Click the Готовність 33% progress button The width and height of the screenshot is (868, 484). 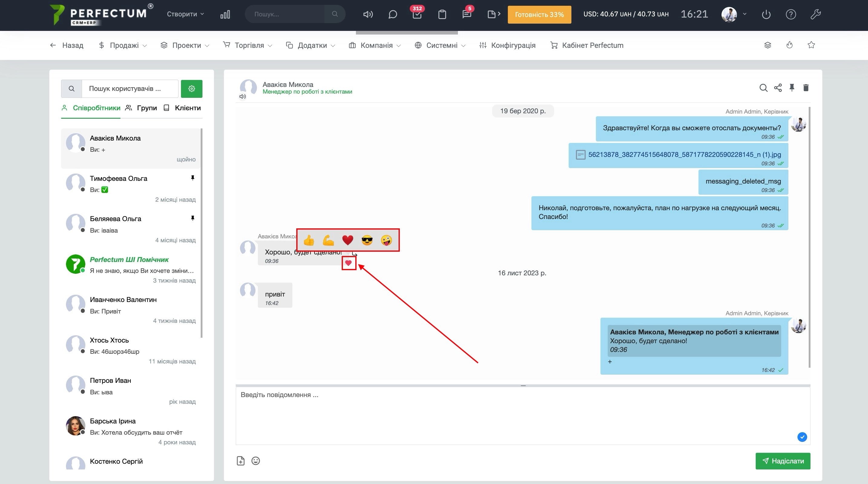[x=539, y=15]
